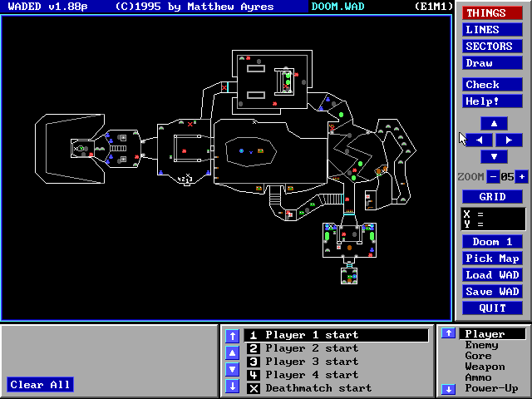Pan the map view left
This screenshot has width=532, height=399.
click(x=479, y=140)
